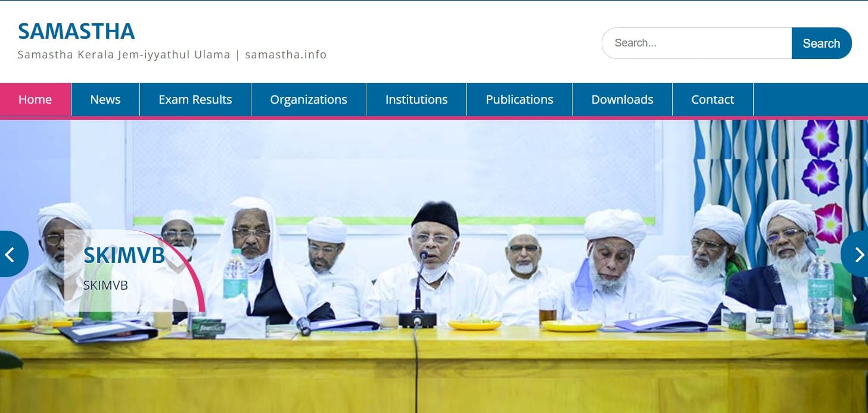Screen dimensions: 868x413
Task: Focus the Search... text field
Action: tap(696, 43)
